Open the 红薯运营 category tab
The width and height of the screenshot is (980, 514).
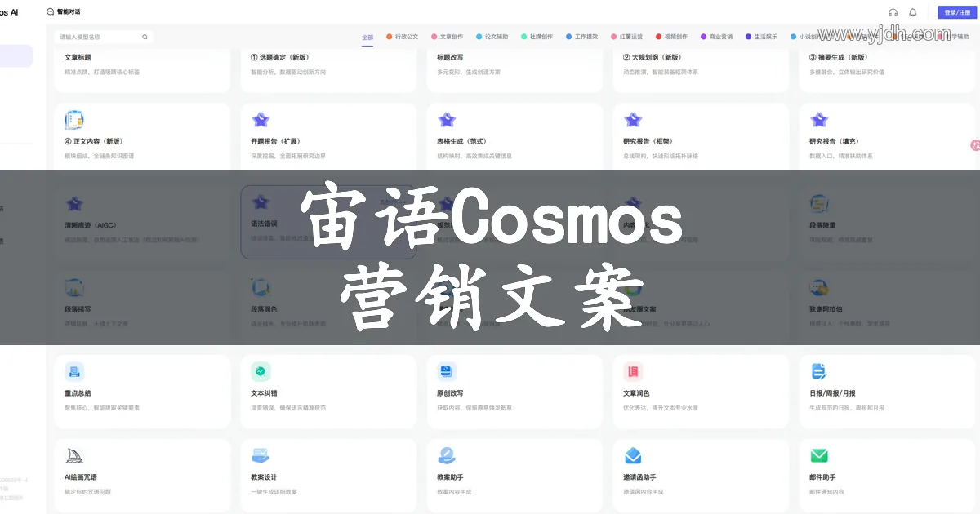pyautogui.click(x=626, y=37)
